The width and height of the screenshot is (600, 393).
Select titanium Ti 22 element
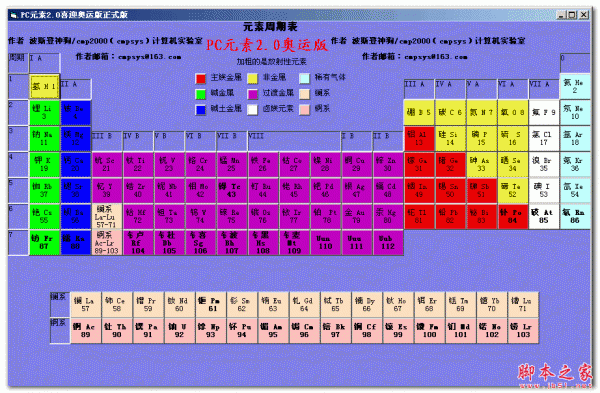(138, 165)
